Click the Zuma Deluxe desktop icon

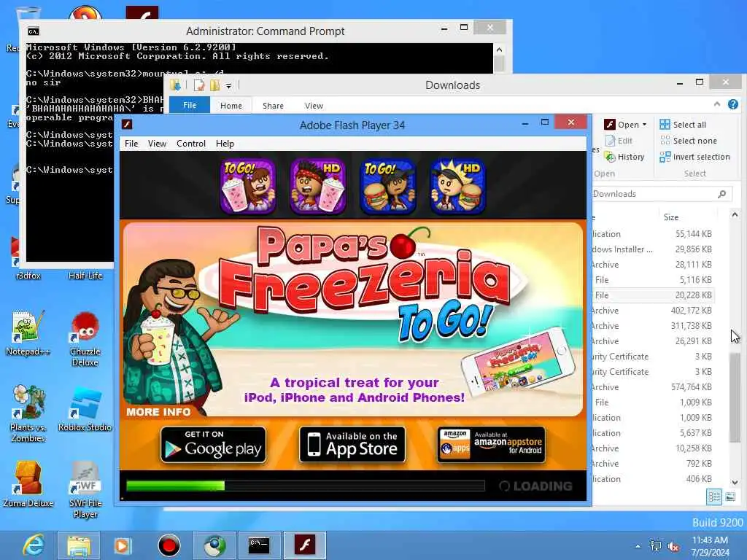[28, 484]
